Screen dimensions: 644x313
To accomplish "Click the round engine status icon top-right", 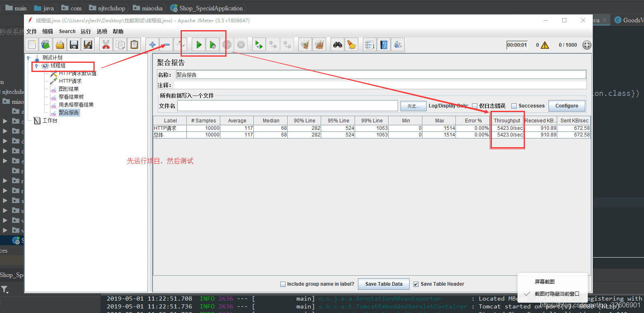I will pos(587,45).
